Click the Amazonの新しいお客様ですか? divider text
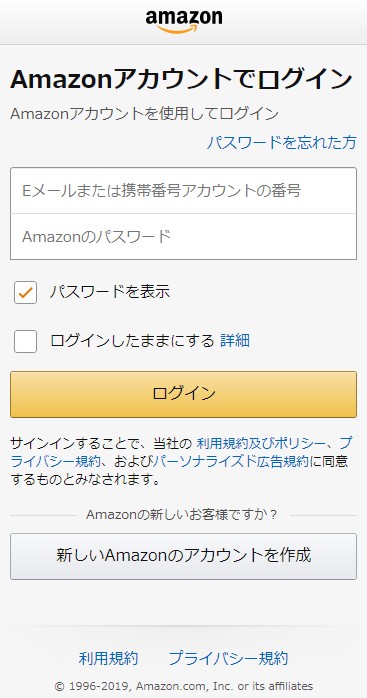Screen dimensions: 367x698 (182, 515)
